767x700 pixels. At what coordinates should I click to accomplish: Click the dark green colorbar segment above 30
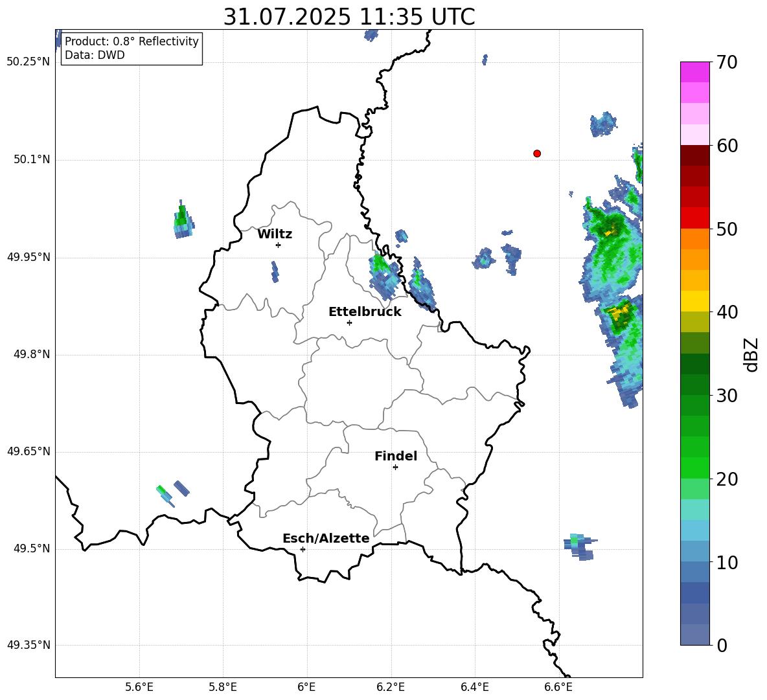694,385
